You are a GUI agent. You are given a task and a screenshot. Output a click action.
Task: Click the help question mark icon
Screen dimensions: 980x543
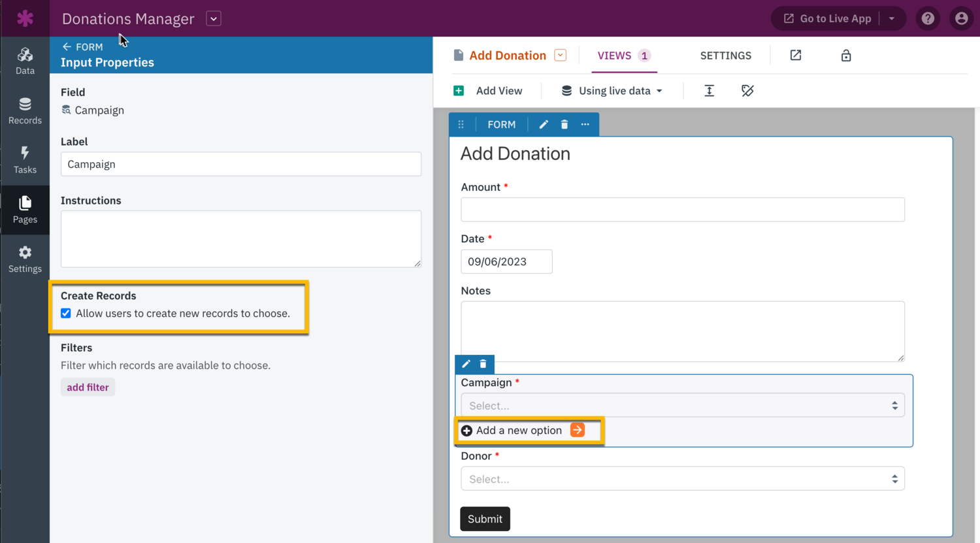tap(928, 18)
